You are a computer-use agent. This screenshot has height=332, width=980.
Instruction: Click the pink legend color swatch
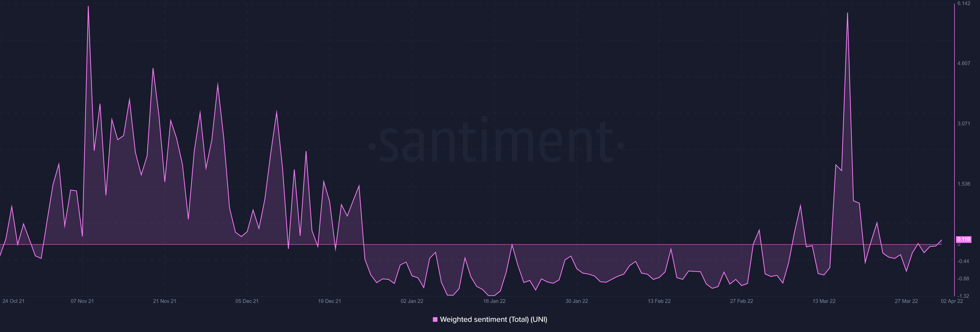click(x=435, y=320)
